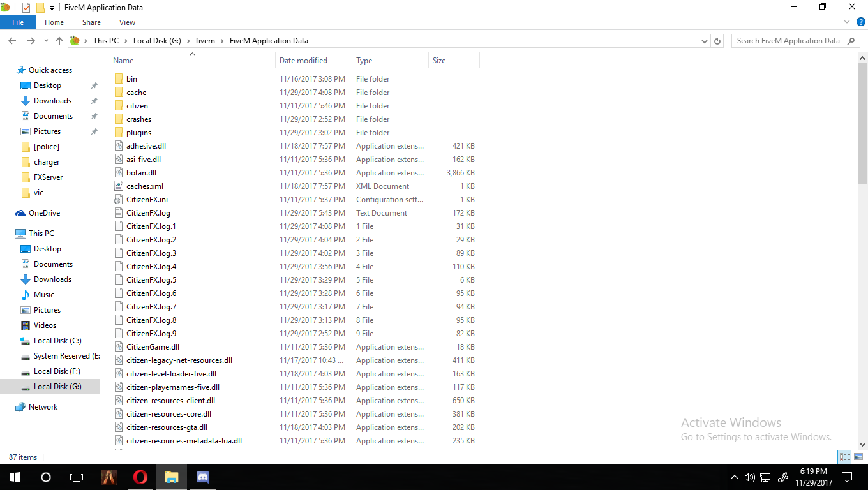Switch to Large icons view layout
868x490 pixels.
[858, 457]
